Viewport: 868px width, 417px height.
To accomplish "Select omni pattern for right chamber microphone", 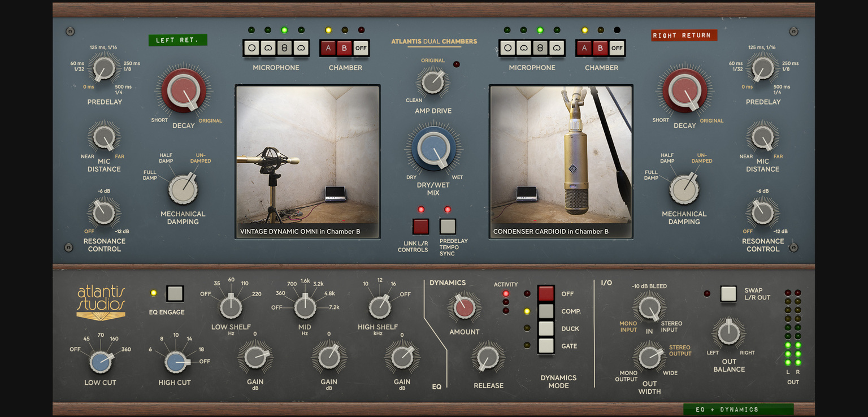I will tap(507, 48).
